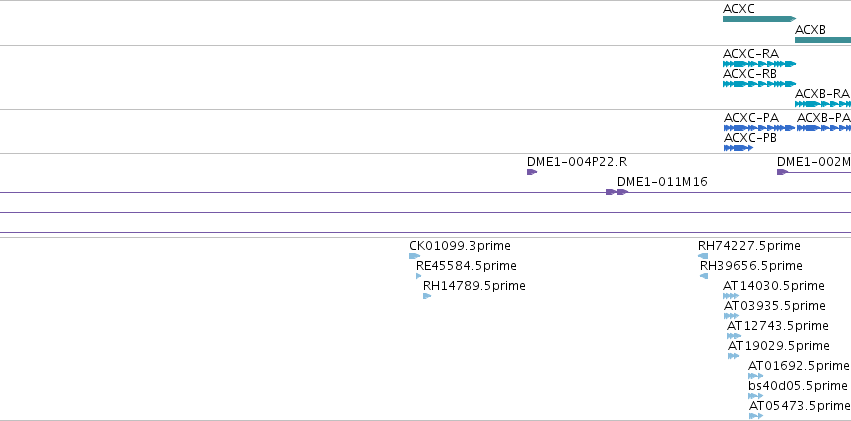Select the ACXB-PA protein glyph
The height and width of the screenshot is (421, 851).
point(824,128)
